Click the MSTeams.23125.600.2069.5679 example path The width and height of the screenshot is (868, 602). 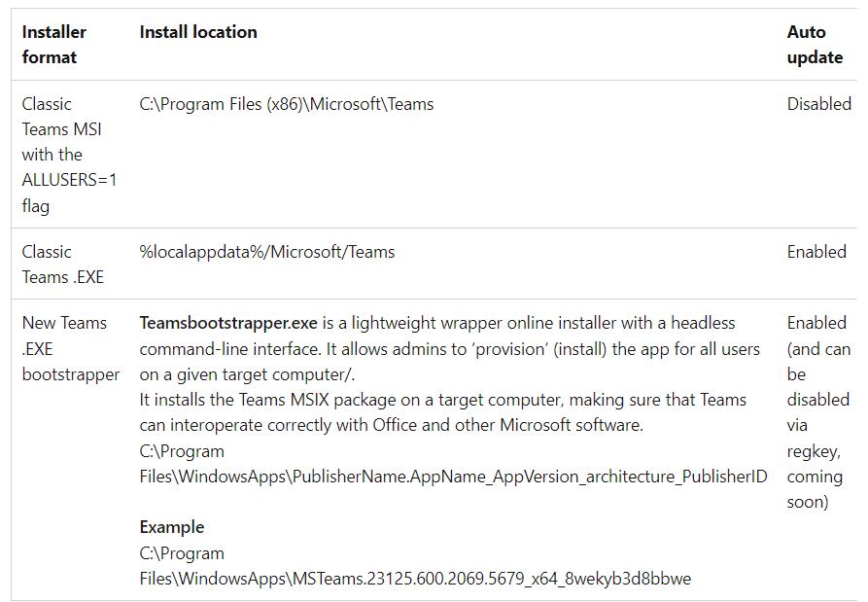415,579
